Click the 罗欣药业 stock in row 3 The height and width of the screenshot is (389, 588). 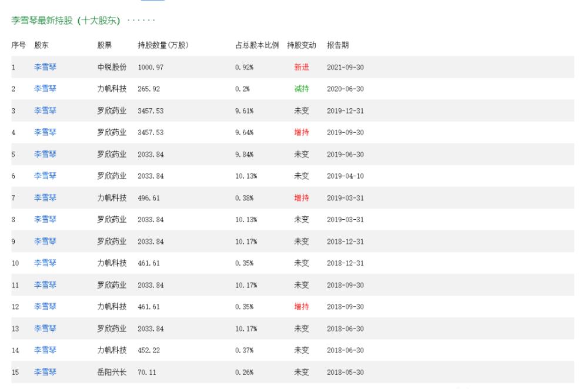pos(112,110)
